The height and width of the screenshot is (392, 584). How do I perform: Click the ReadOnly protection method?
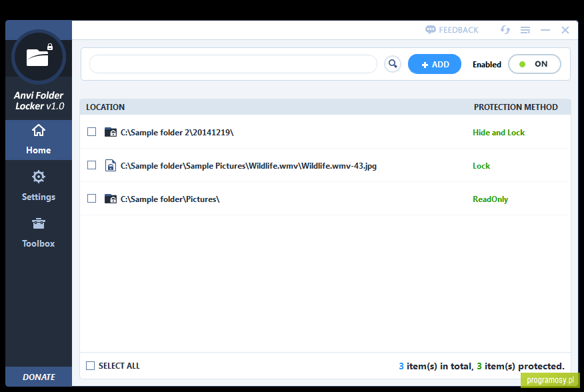pyautogui.click(x=490, y=199)
